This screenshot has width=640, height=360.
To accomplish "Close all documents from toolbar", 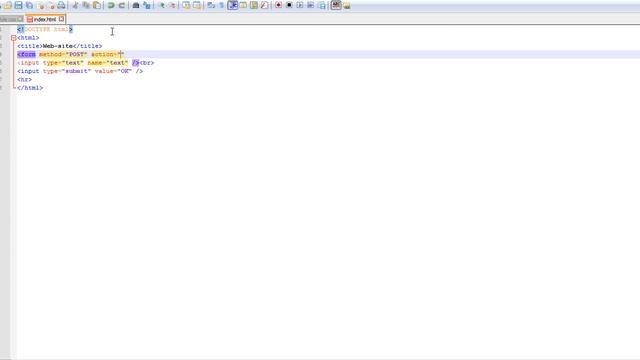I will point(51,5).
